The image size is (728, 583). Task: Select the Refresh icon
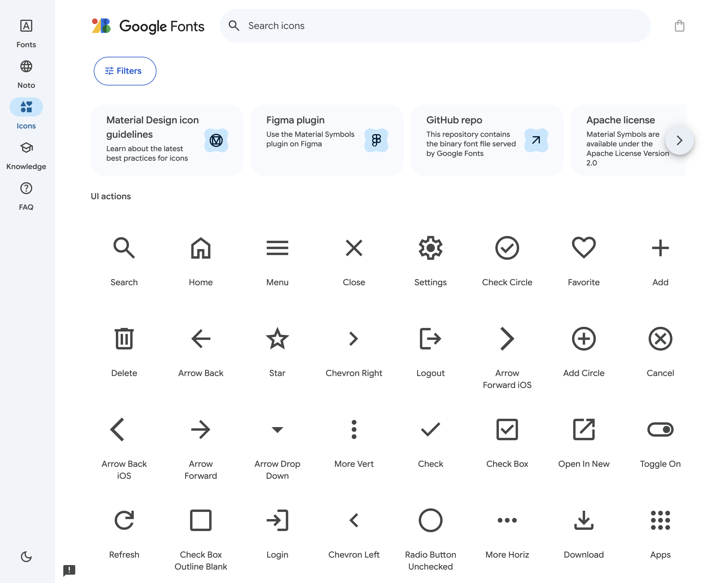(x=124, y=520)
